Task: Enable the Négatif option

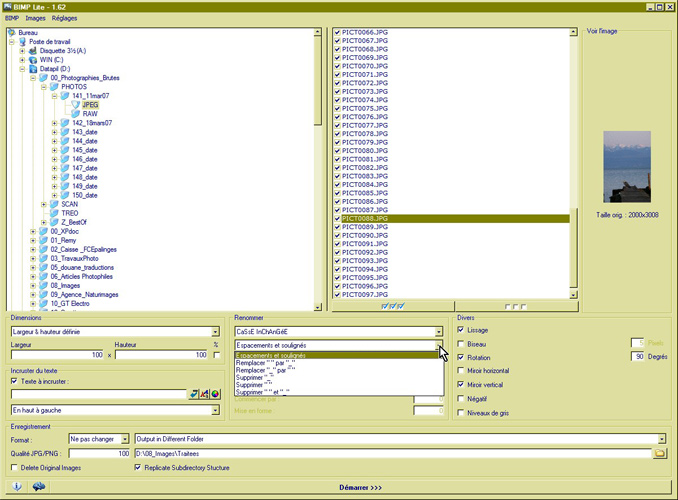Action: pos(461,397)
